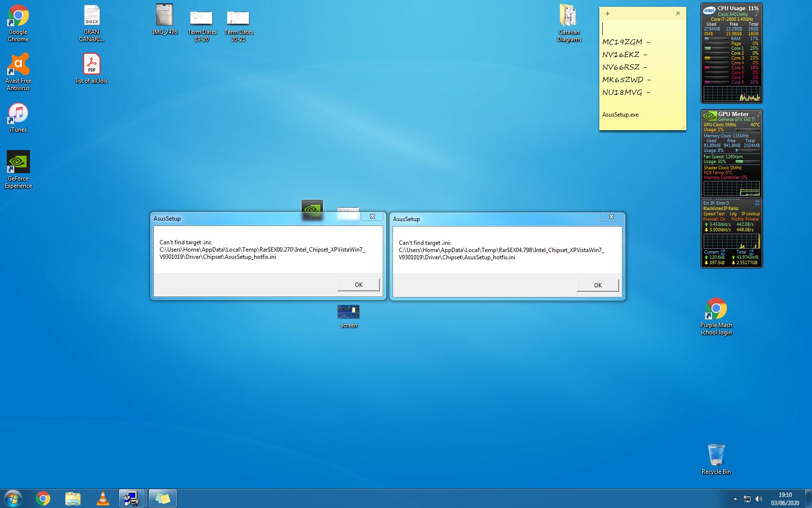Show hidden system tray icons
The height and width of the screenshot is (508, 812).
(735, 499)
